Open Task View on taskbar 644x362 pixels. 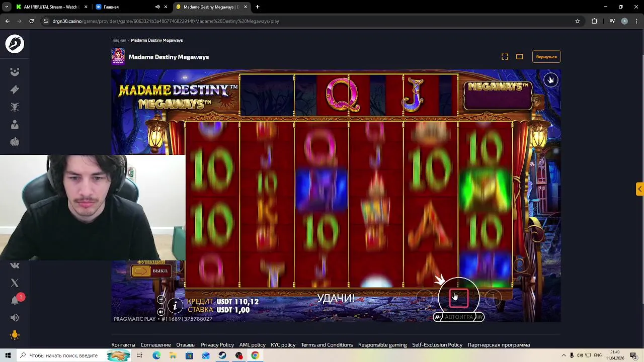pyautogui.click(x=139, y=355)
